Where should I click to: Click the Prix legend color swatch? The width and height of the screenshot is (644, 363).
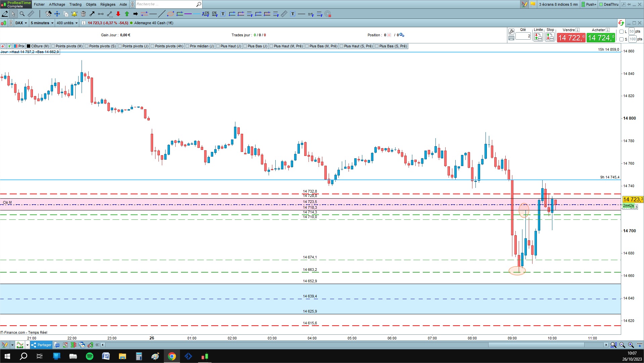(16, 46)
